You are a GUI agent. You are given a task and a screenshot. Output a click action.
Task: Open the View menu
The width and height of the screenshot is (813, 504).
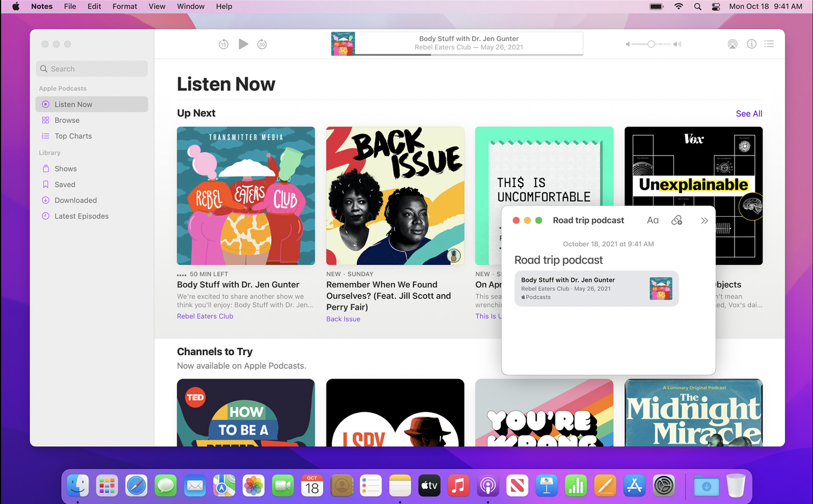tap(157, 7)
